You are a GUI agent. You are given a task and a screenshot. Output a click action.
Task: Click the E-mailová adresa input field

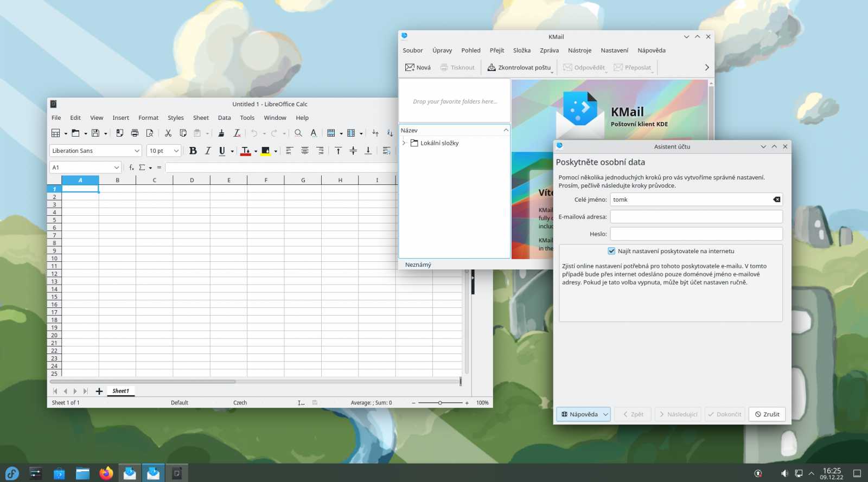(x=696, y=217)
